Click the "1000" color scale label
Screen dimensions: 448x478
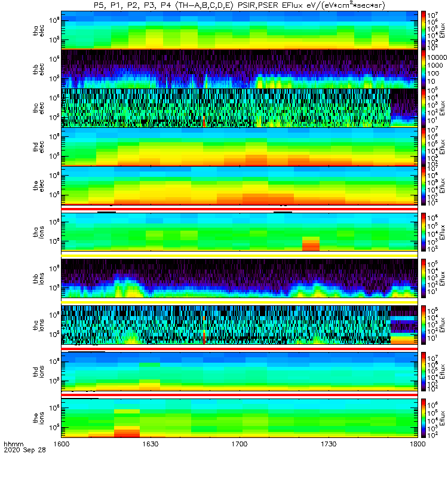(435, 65)
